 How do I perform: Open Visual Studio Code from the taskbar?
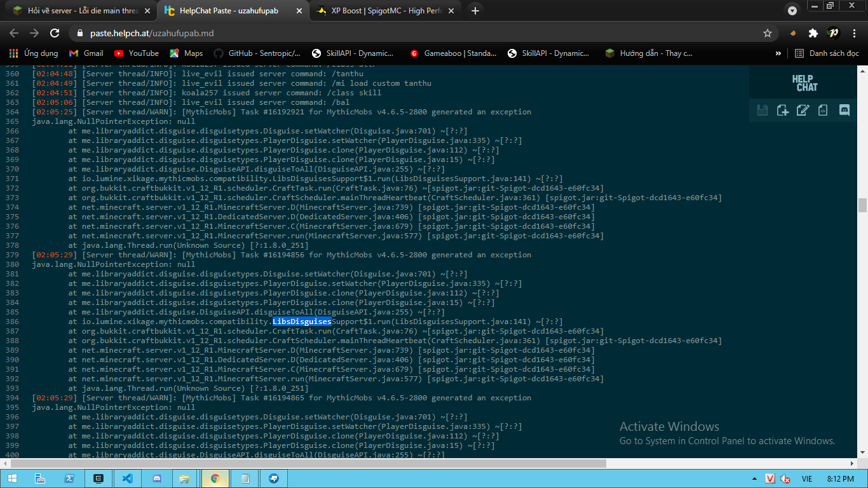tap(127, 478)
